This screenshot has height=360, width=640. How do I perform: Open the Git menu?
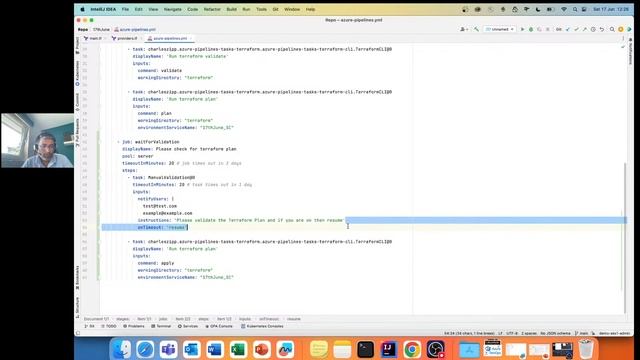point(276,9)
